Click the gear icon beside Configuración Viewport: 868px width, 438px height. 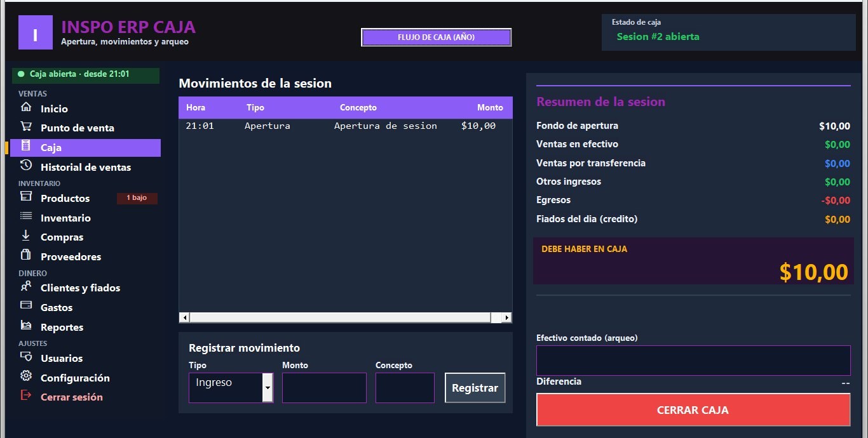point(25,376)
